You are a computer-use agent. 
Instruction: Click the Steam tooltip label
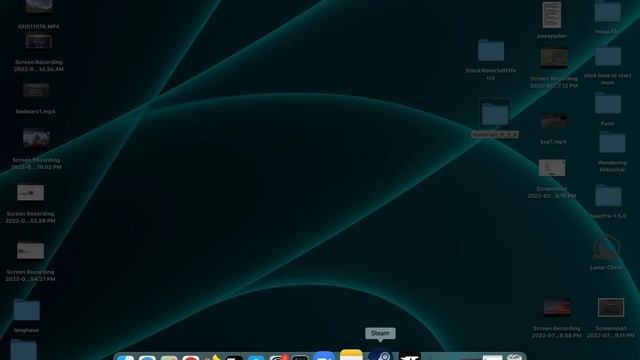(x=380, y=333)
